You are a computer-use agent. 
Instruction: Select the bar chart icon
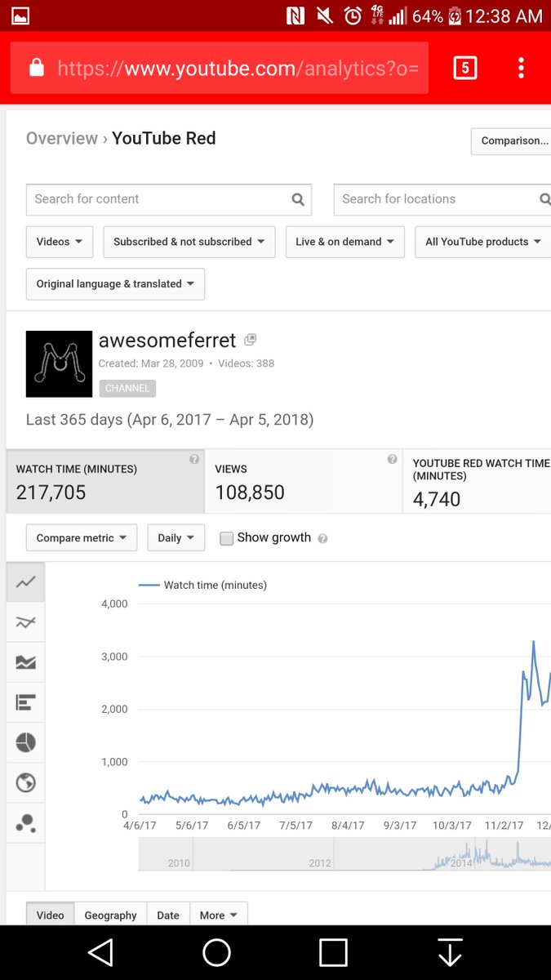[x=25, y=702]
